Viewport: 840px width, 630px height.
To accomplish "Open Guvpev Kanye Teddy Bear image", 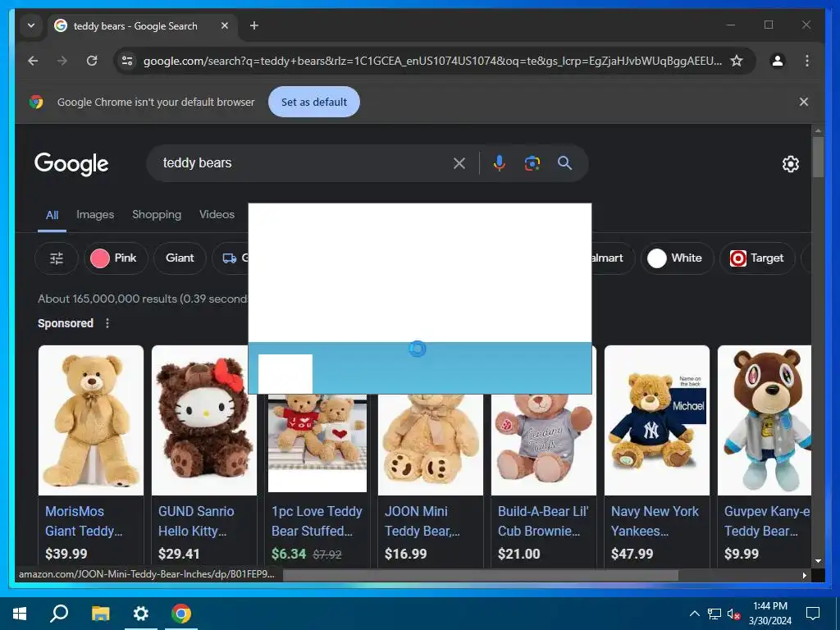I will click(x=765, y=420).
